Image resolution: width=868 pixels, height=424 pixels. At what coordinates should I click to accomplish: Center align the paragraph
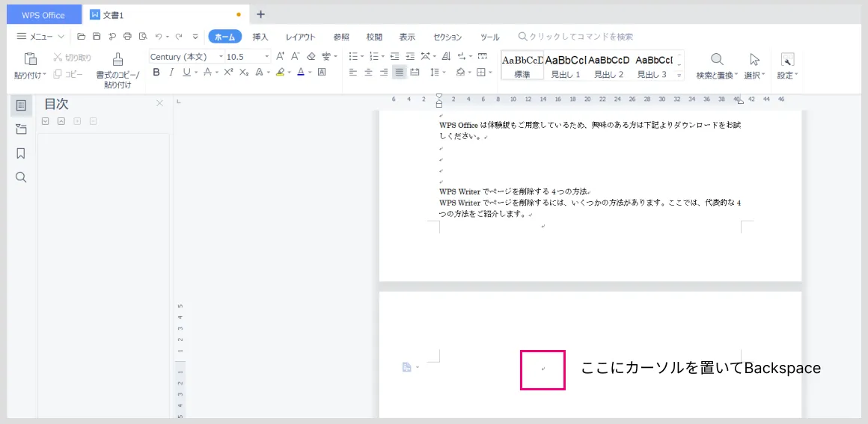click(368, 72)
